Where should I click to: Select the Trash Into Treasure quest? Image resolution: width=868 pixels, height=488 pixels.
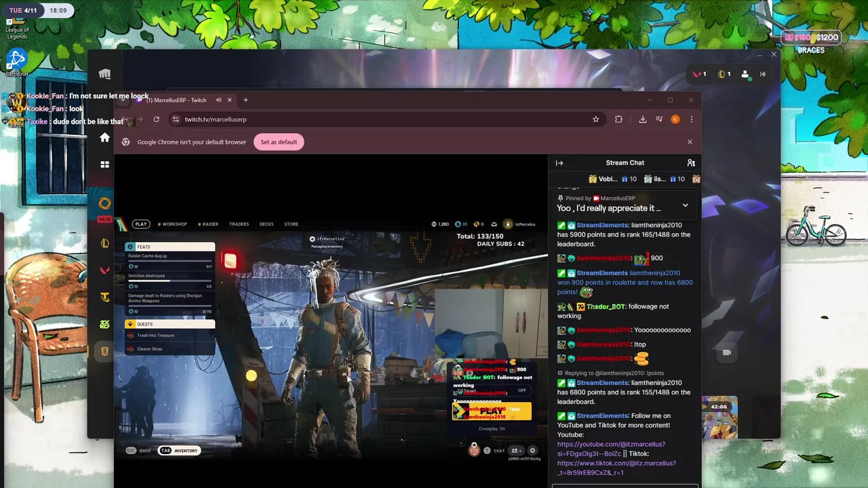tap(170, 335)
